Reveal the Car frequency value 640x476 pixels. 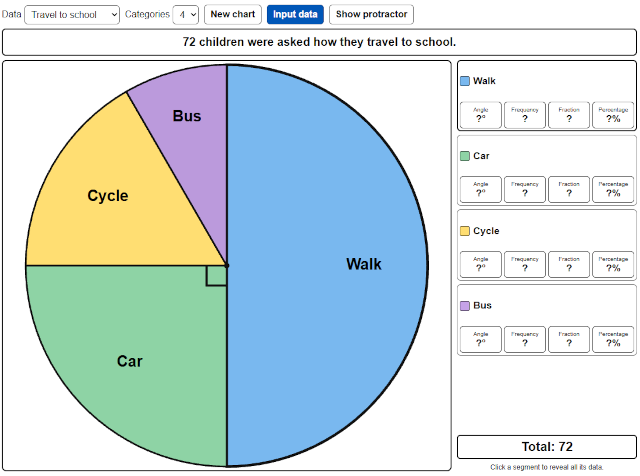525,189
